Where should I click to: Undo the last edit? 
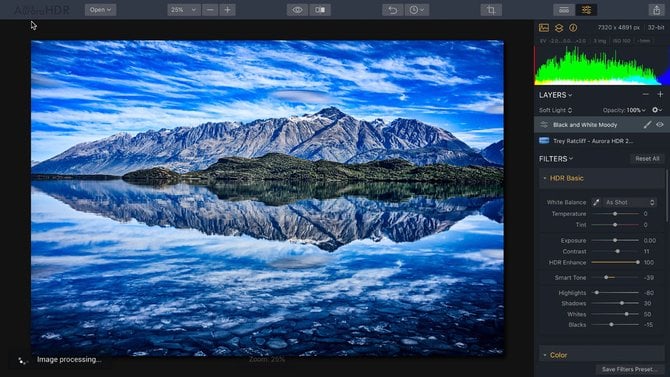pos(393,10)
